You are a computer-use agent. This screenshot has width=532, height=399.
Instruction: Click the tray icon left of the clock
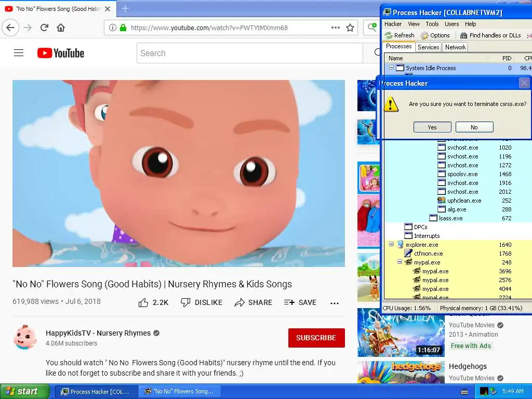click(493, 392)
